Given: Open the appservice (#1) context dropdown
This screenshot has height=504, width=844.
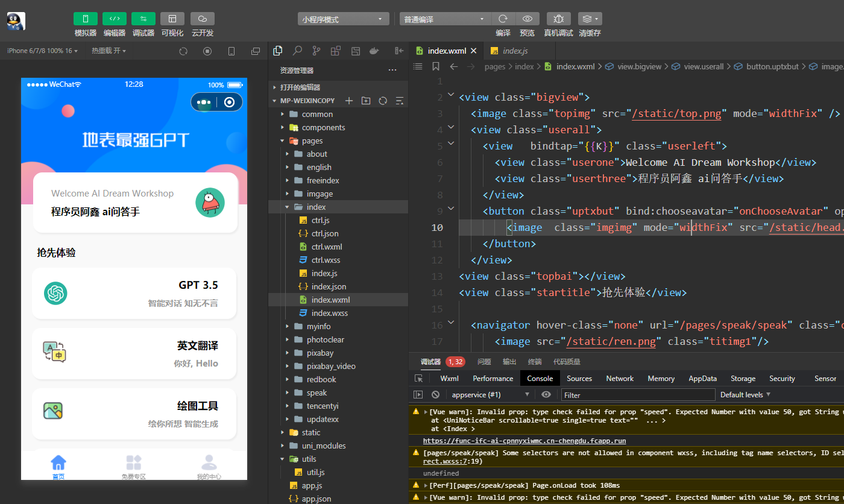Looking at the screenshot, I should pos(490,395).
